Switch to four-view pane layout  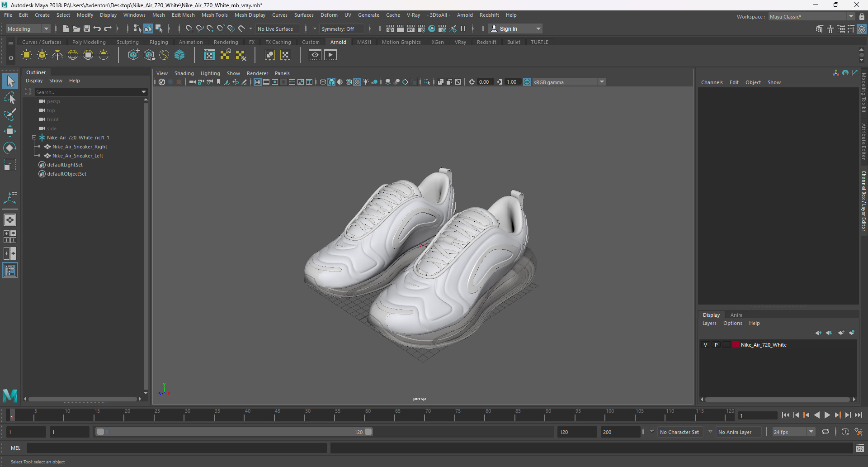pyautogui.click(x=10, y=237)
